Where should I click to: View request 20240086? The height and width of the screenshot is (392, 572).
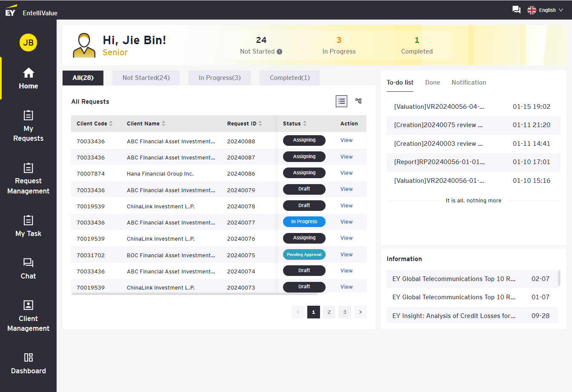coord(346,173)
